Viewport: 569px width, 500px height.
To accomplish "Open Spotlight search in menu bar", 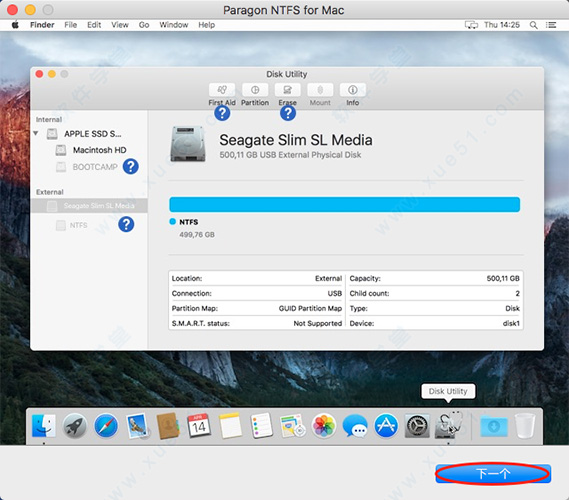I will tap(533, 25).
